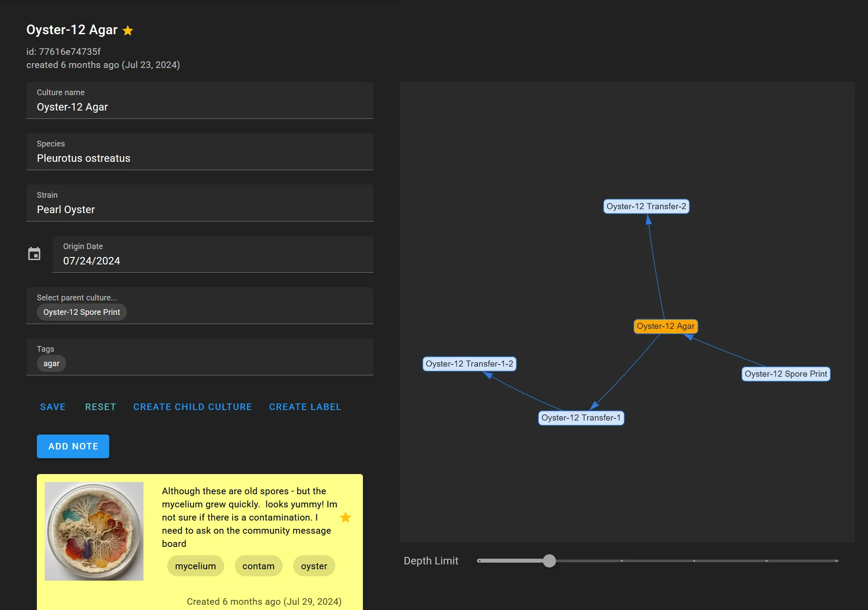Toggle the favorite star beside the Oyster-12 Agar title

point(128,31)
